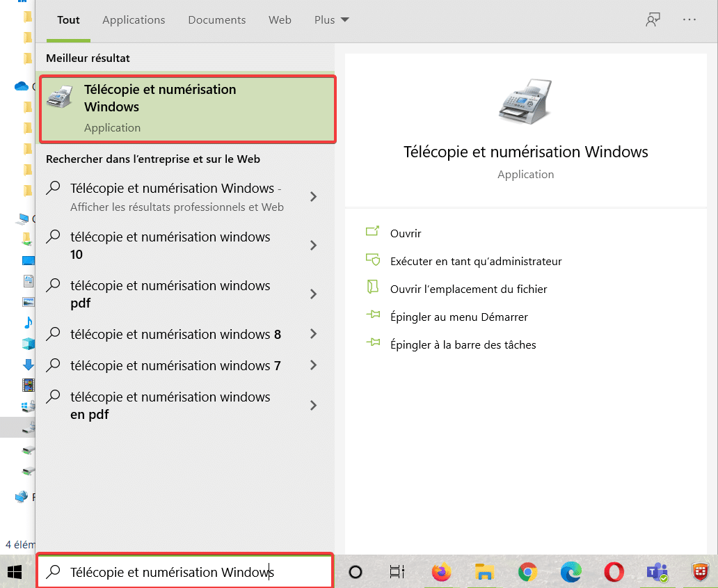The width and height of the screenshot is (718, 588).
Task: Select suggestion 'télécopie et numérisation windows en pdf'
Action: coord(170,405)
